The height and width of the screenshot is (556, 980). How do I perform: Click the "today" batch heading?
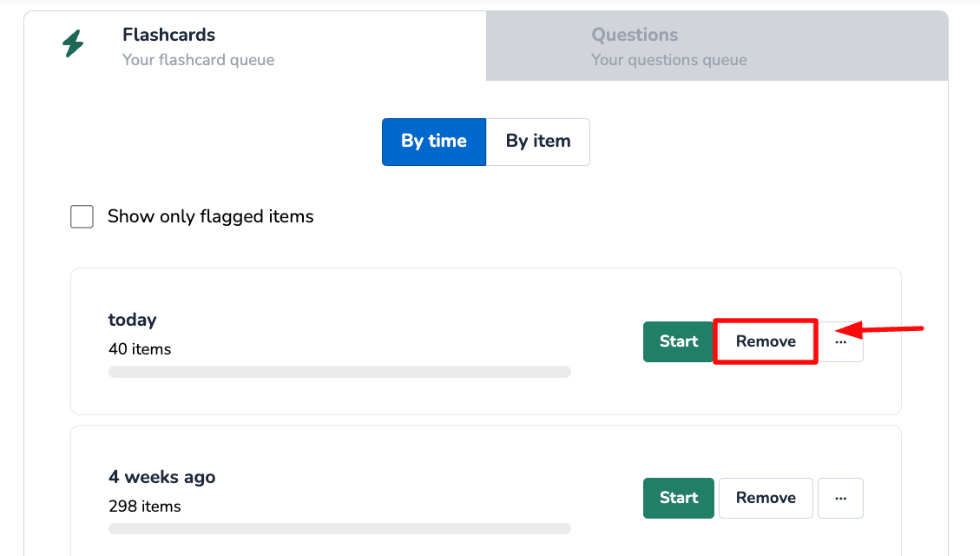coord(132,320)
